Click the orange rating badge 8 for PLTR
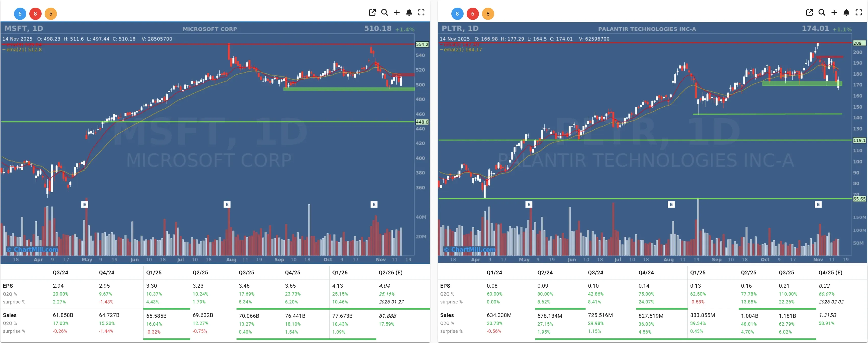 pos(488,14)
